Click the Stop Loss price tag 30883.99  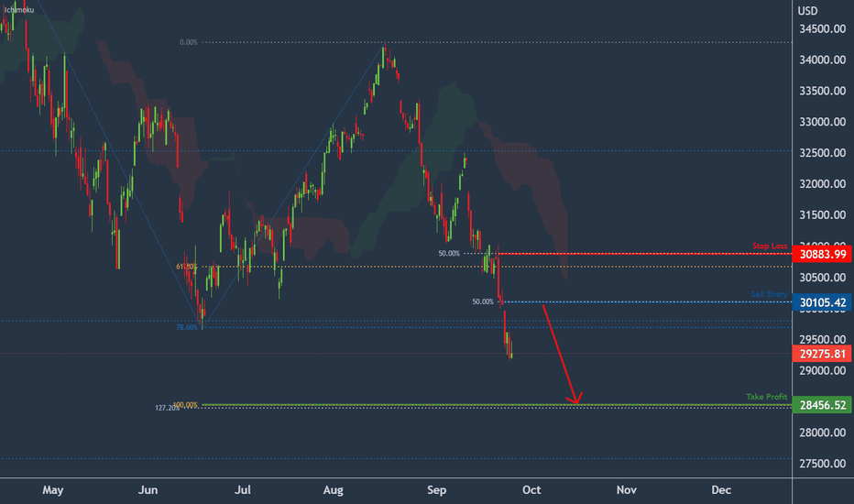[x=822, y=254]
